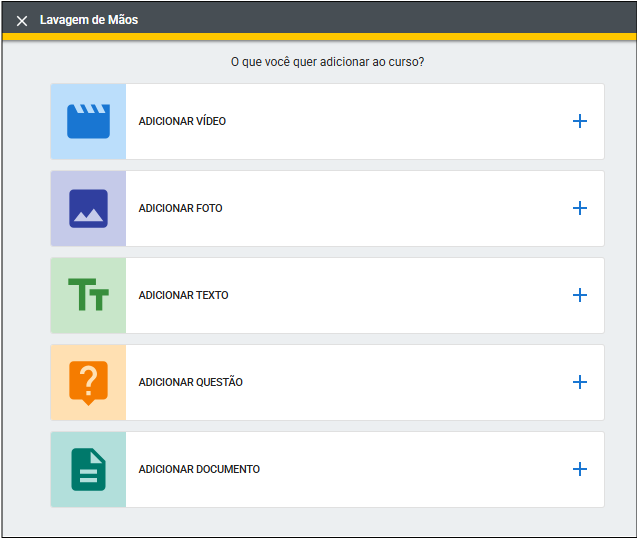Click the photo landscape icon
Screen dimensions: 637x538
[88, 208]
